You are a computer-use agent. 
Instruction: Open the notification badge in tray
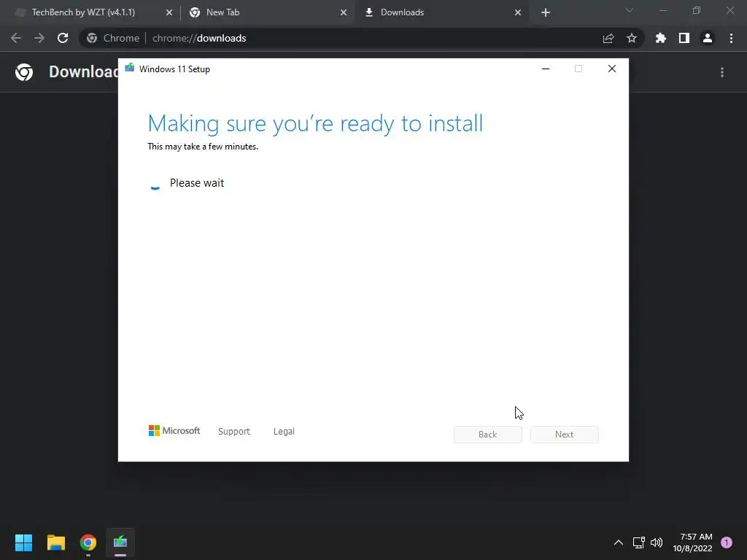727,542
